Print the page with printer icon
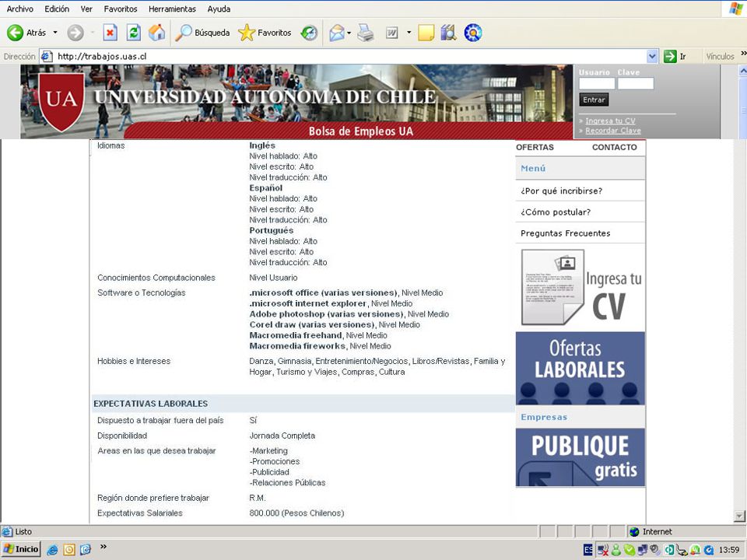 coord(366,33)
